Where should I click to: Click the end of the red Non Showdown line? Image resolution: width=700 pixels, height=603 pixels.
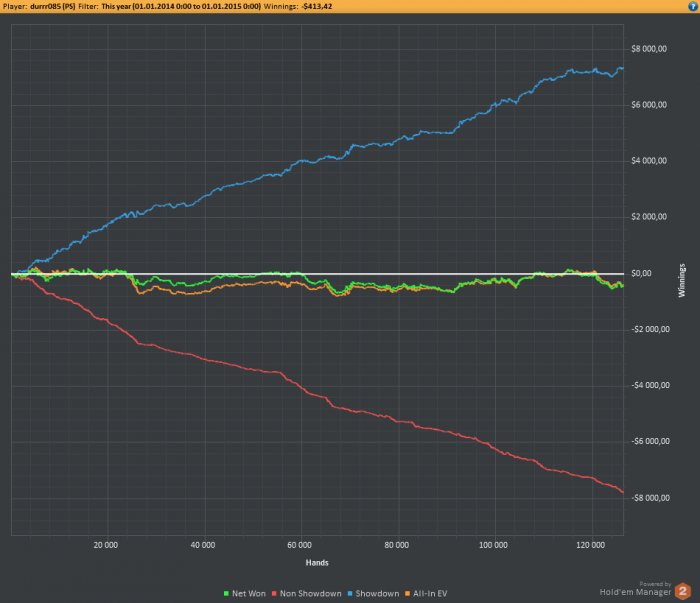tap(622, 492)
